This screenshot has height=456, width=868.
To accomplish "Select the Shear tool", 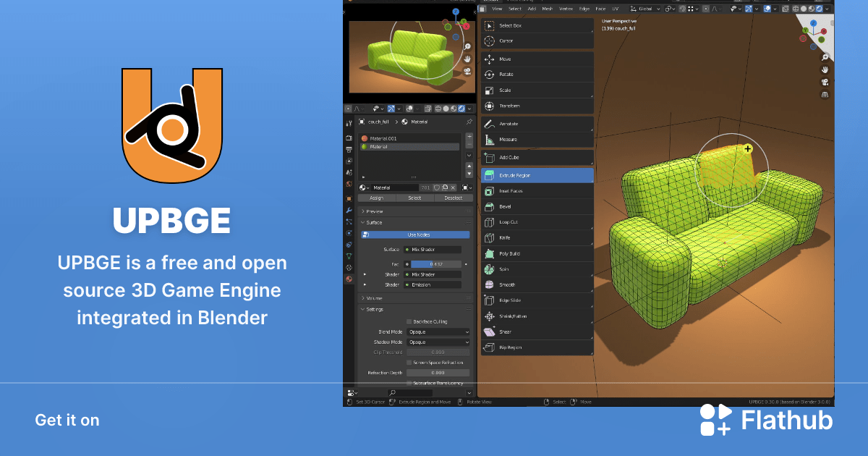I will [x=537, y=332].
